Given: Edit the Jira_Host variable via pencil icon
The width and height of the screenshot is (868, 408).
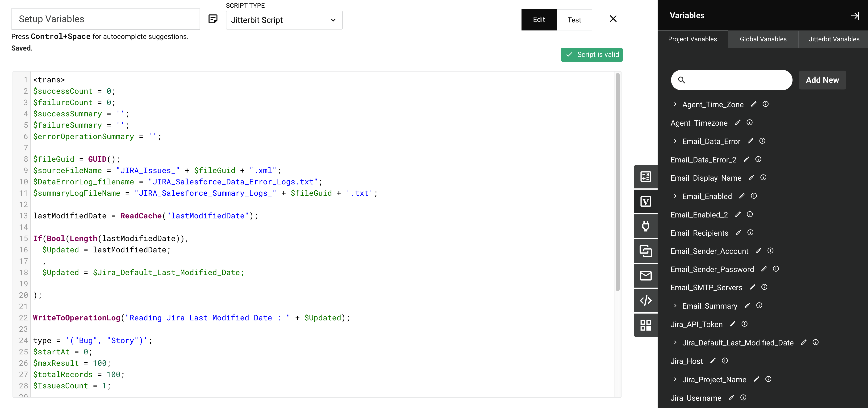Looking at the screenshot, I should point(713,361).
